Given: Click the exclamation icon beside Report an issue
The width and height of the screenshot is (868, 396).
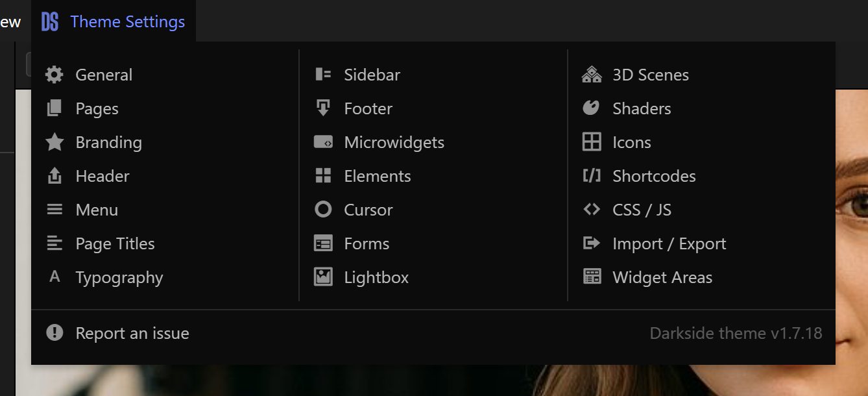Looking at the screenshot, I should pos(54,333).
